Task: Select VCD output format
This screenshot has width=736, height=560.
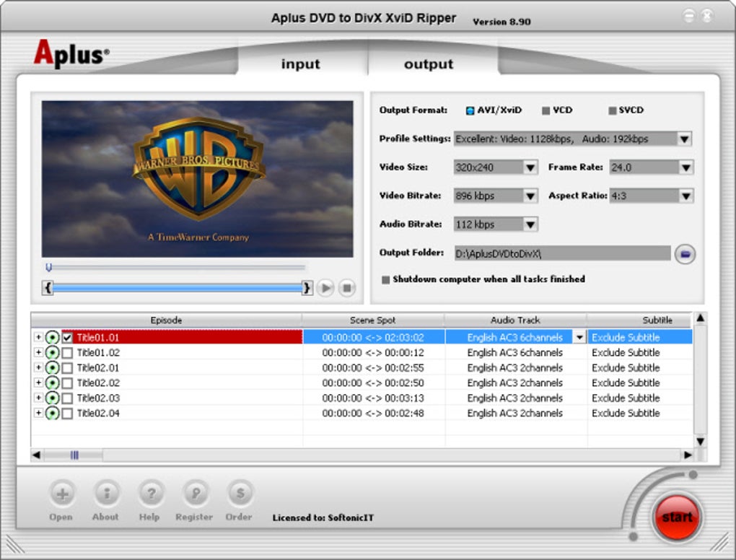Action: coord(546,111)
